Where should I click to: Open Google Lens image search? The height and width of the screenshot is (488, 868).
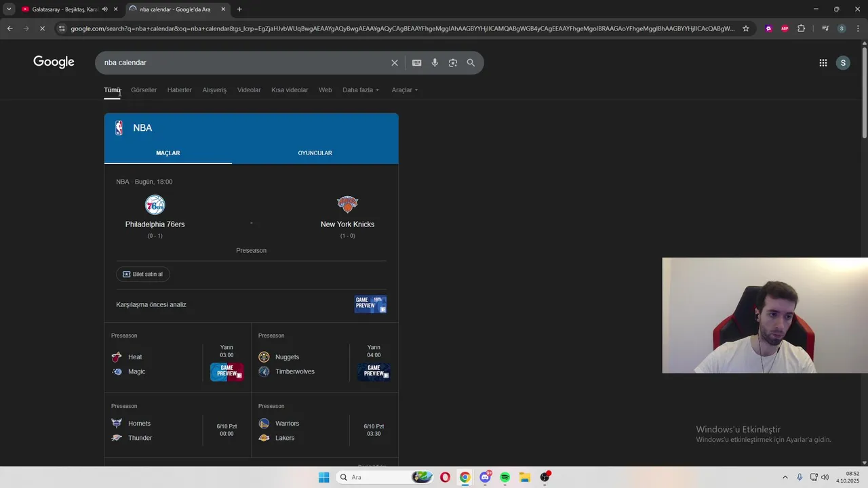point(452,62)
